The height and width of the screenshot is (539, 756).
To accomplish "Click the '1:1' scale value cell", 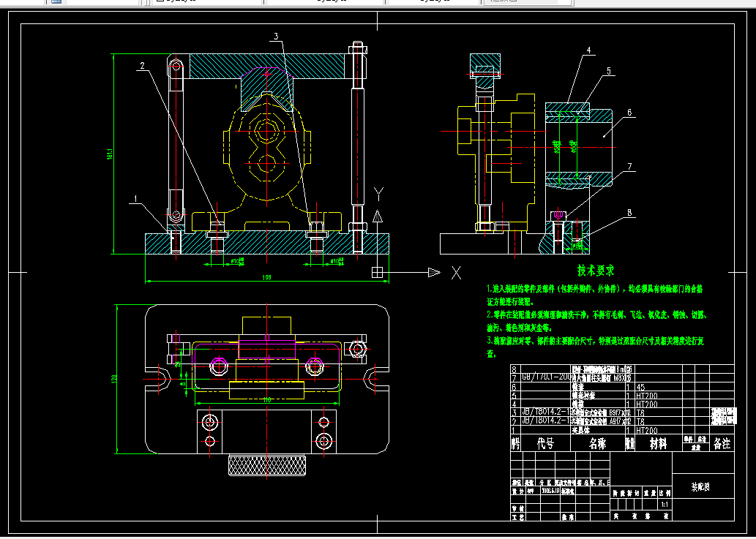I will pyautogui.click(x=664, y=505).
